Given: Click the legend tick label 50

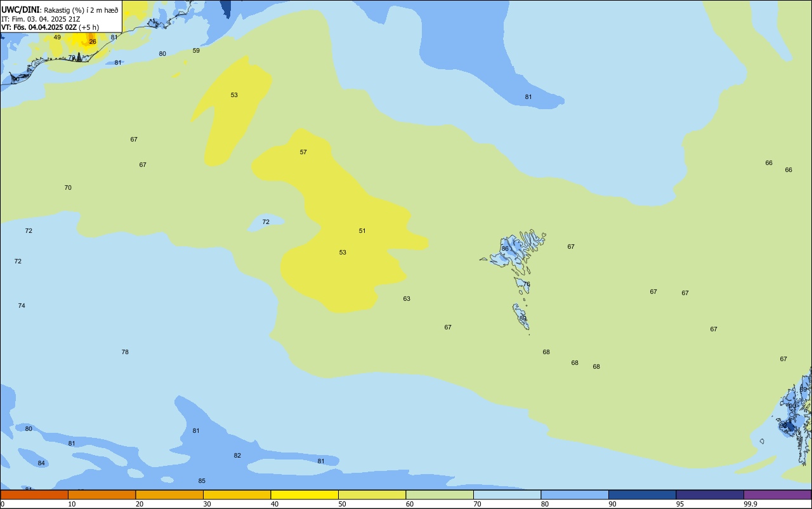Looking at the screenshot, I should coord(342,504).
